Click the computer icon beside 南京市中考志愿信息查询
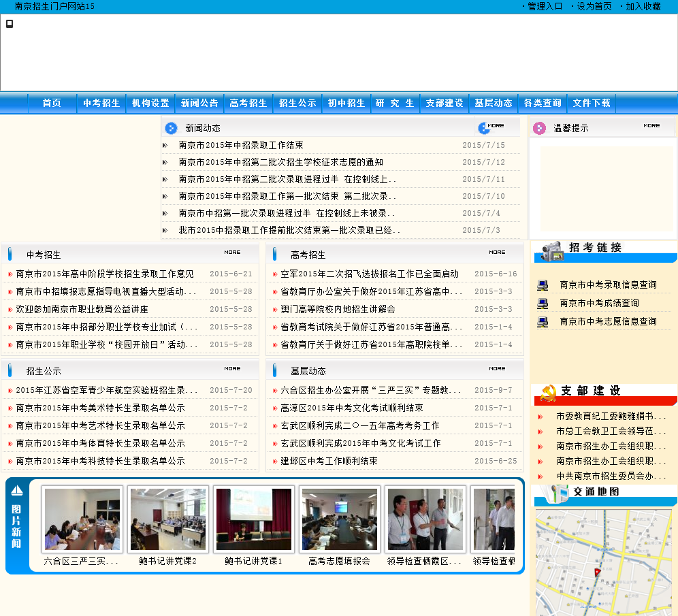 [543, 322]
